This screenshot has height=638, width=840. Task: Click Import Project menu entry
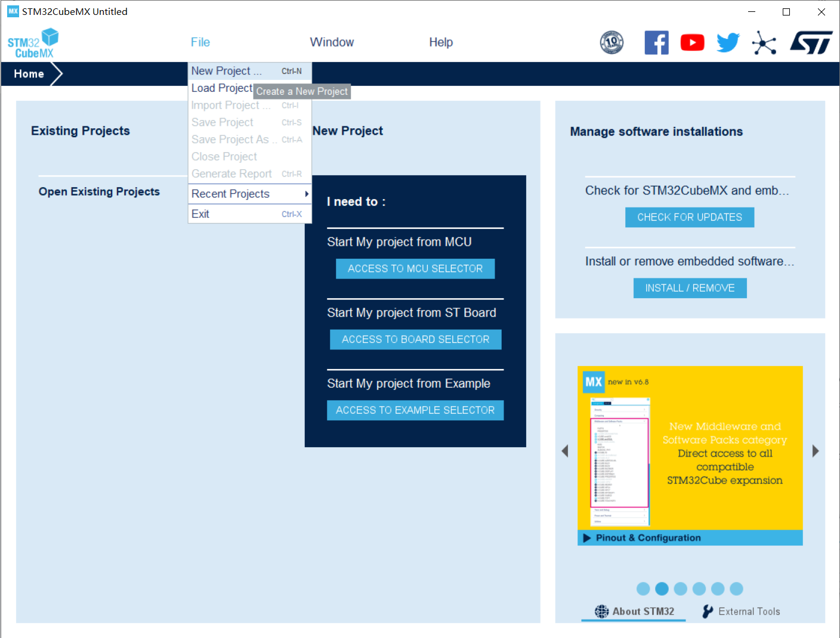tap(249, 106)
